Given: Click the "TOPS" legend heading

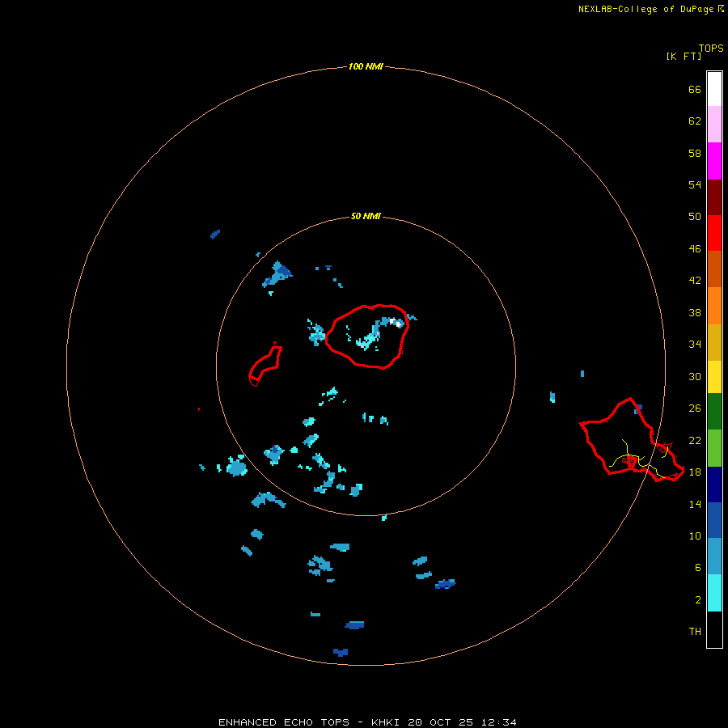Looking at the screenshot, I should click(x=711, y=48).
